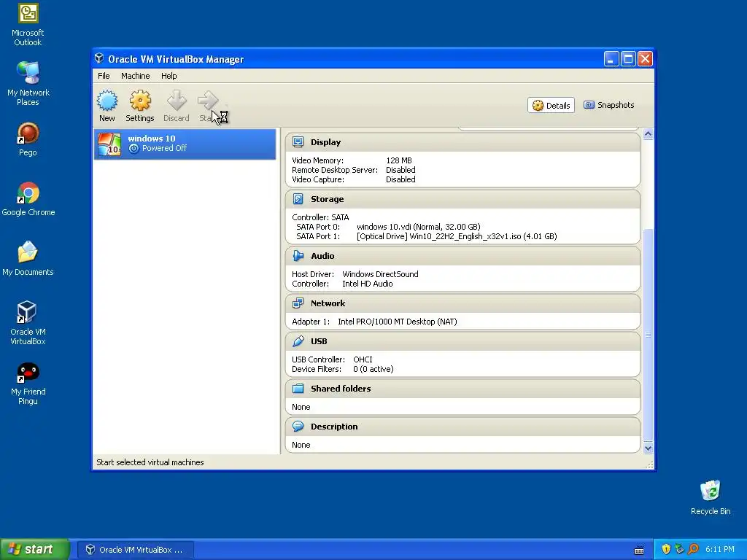Image resolution: width=747 pixels, height=560 pixels.
Task: Click the Storage section header title
Action: point(328,199)
